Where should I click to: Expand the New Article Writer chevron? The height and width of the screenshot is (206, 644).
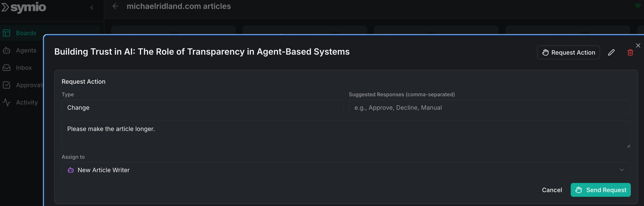pos(622,170)
